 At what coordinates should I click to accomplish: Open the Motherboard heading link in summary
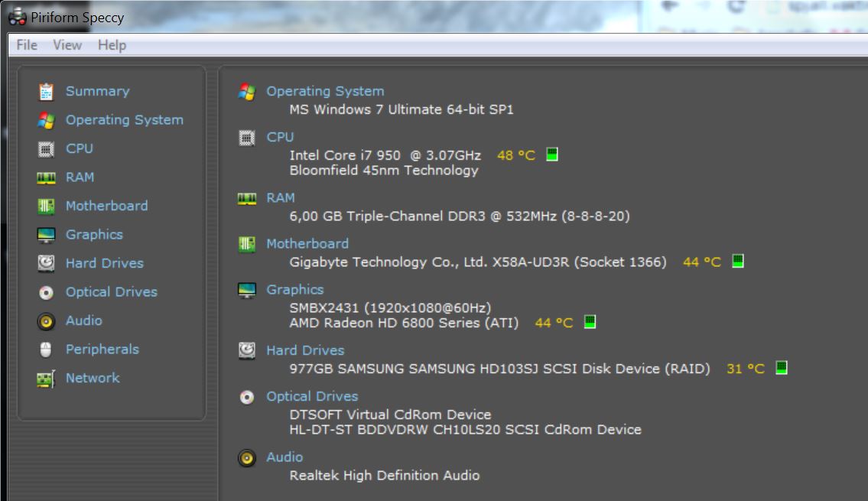307,243
